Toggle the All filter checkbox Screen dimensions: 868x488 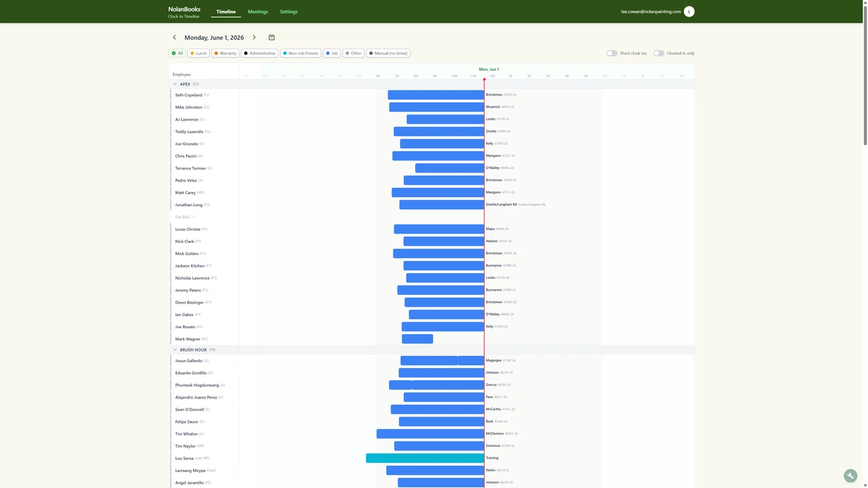click(177, 53)
